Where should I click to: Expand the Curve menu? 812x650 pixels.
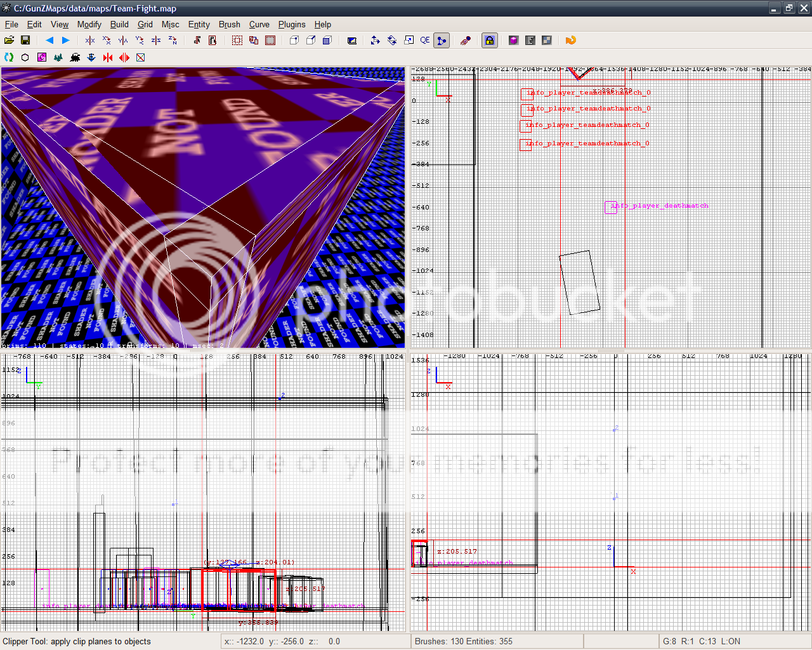(x=259, y=24)
